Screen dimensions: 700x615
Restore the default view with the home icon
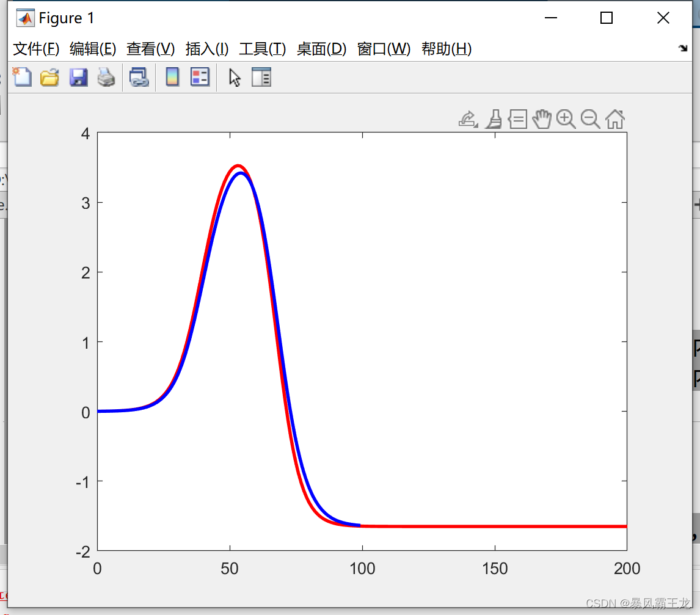[x=615, y=119]
